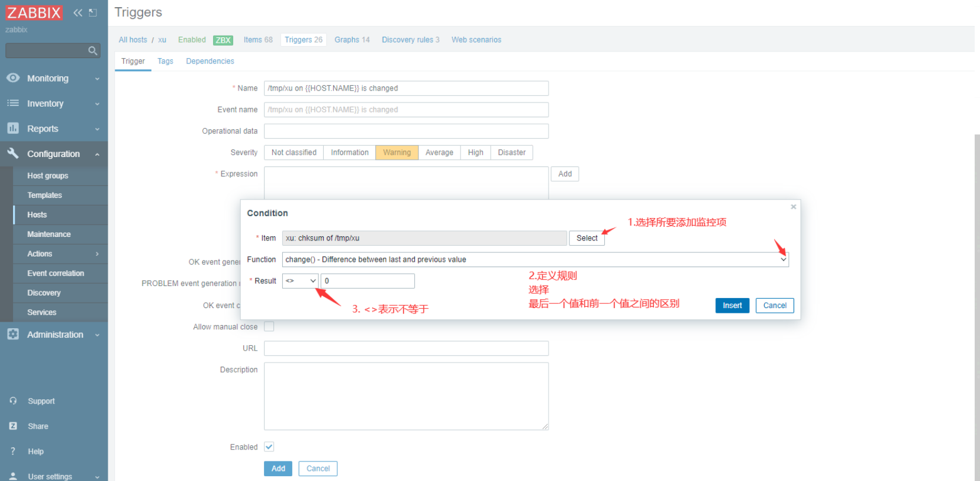Open the xu host link
The height and width of the screenshot is (481, 980).
(x=162, y=40)
